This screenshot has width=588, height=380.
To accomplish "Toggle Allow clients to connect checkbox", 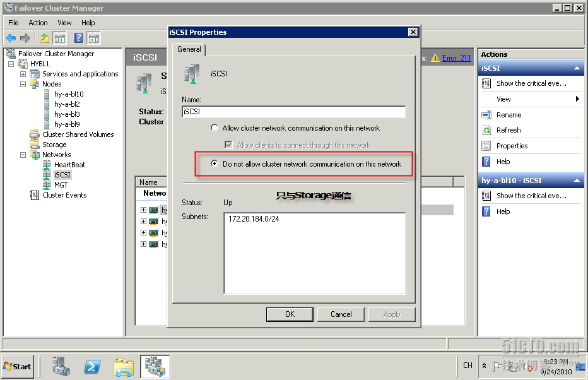I will [x=228, y=145].
